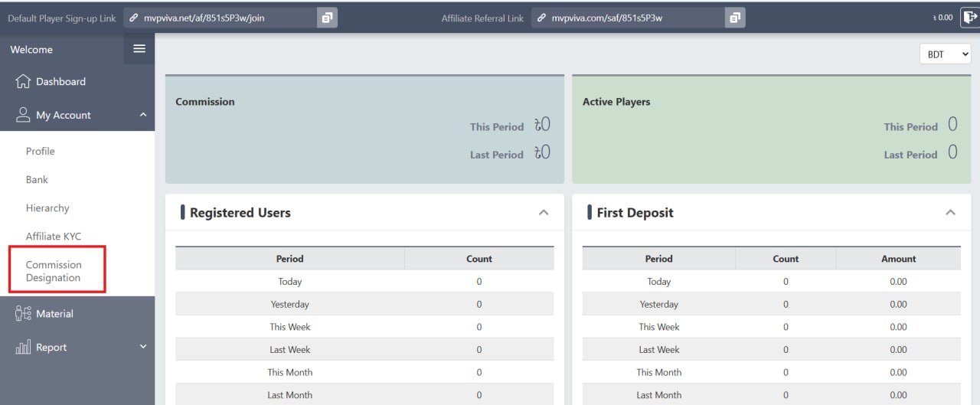Collapse the My Account submenu chevron
Screen dimensions: 980x405
142,115
